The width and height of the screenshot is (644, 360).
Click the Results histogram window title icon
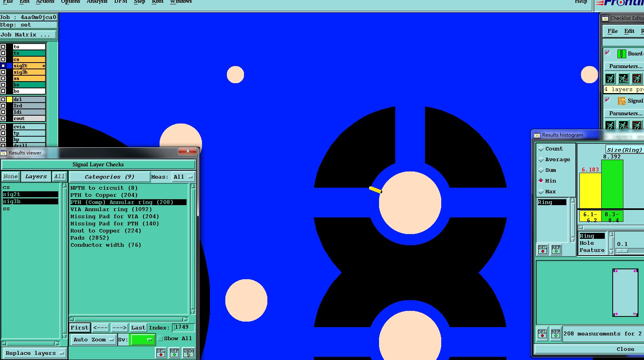tap(537, 135)
